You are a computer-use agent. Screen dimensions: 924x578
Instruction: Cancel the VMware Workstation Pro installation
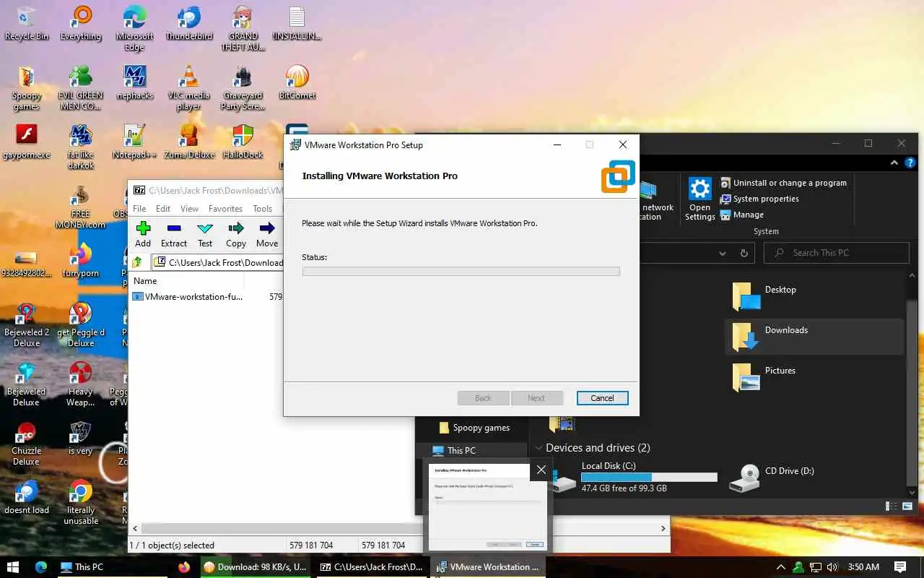pyautogui.click(x=602, y=398)
